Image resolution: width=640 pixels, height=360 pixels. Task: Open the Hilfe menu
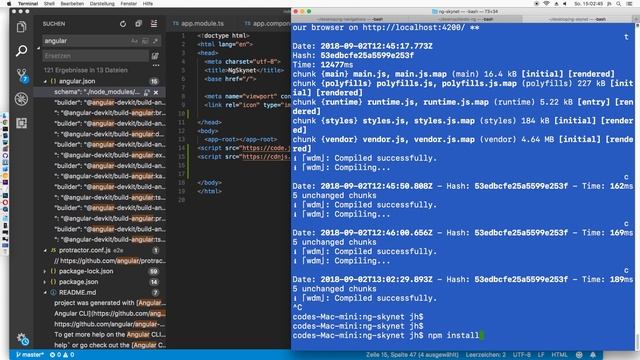coord(148,3)
